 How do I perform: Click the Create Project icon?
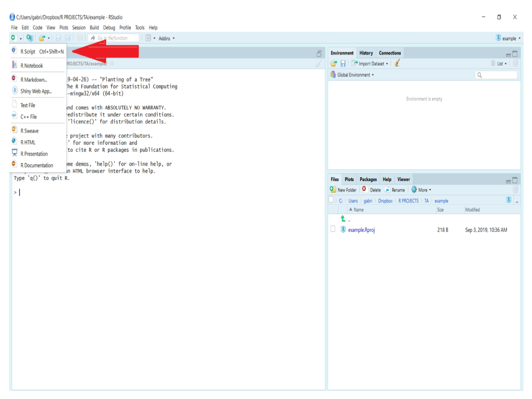29,38
